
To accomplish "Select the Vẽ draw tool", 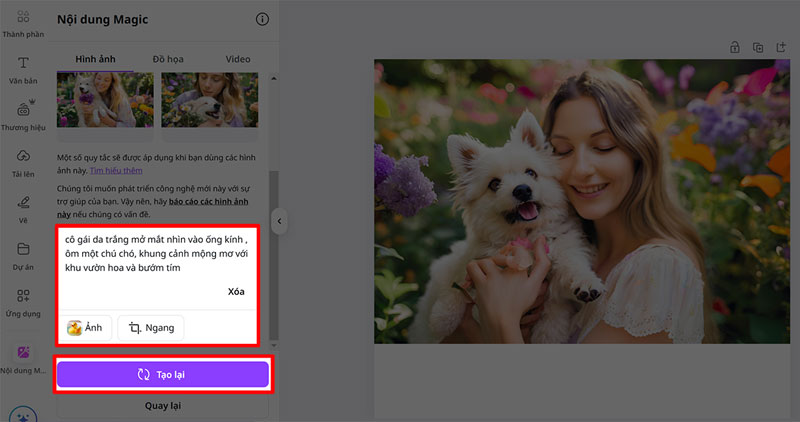I will pyautogui.click(x=22, y=208).
